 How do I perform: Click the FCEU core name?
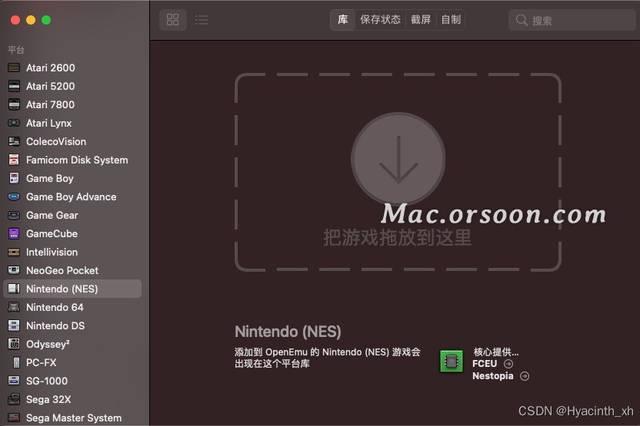[x=484, y=364]
